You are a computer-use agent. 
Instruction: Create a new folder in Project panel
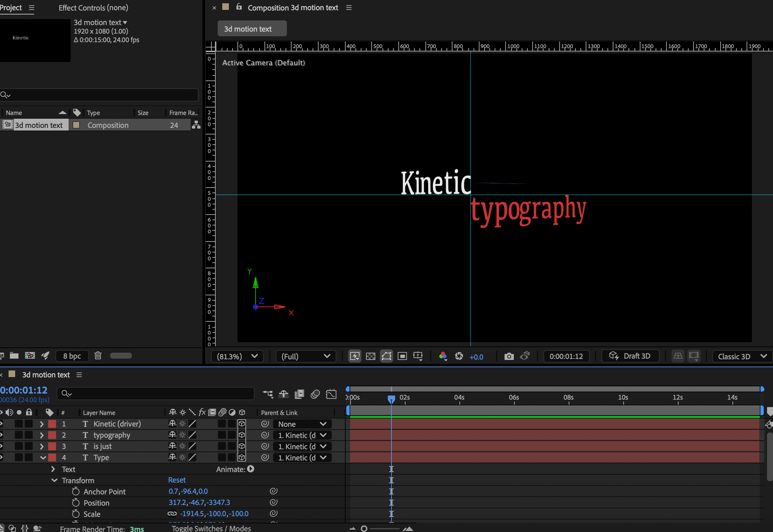14,355
